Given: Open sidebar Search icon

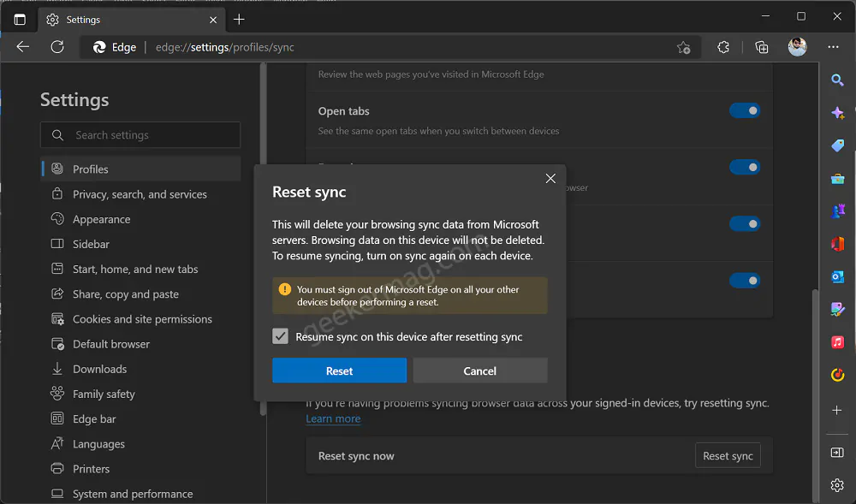Looking at the screenshot, I should tap(837, 80).
